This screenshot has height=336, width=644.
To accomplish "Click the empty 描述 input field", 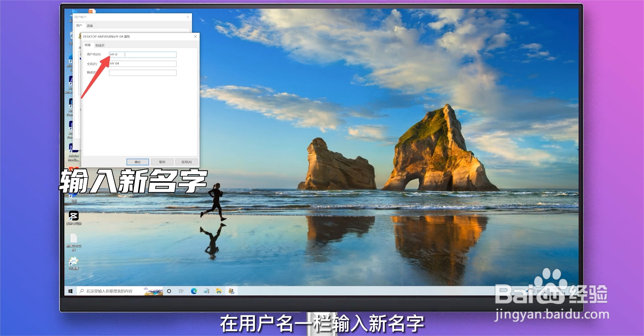I will coord(143,73).
